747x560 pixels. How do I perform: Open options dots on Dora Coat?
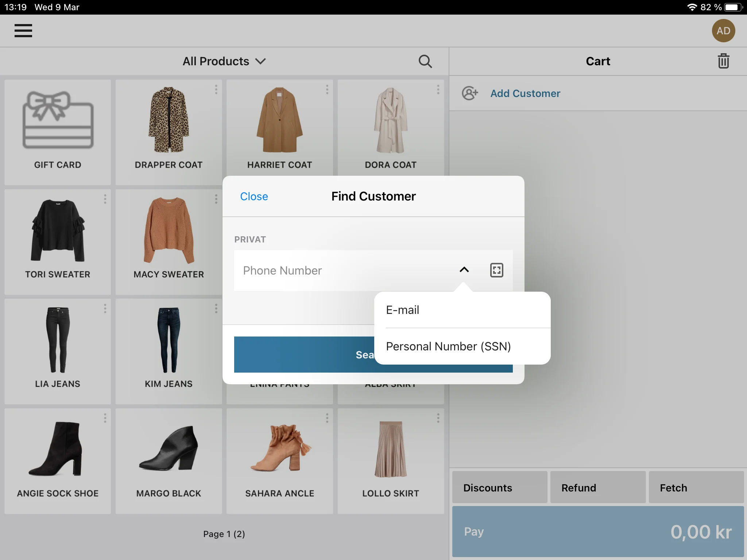(x=438, y=90)
